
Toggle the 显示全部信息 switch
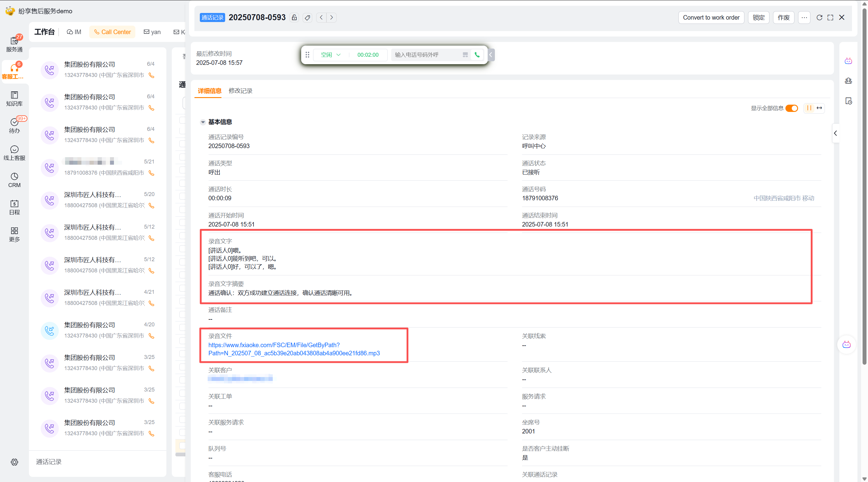point(792,108)
